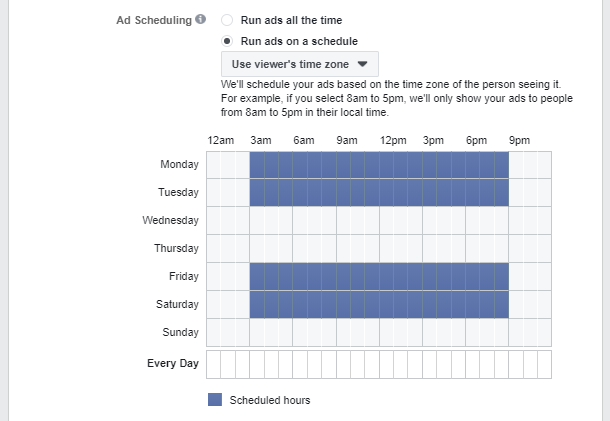
Task: Click the Sunday 3pm empty cell
Action: (429, 332)
